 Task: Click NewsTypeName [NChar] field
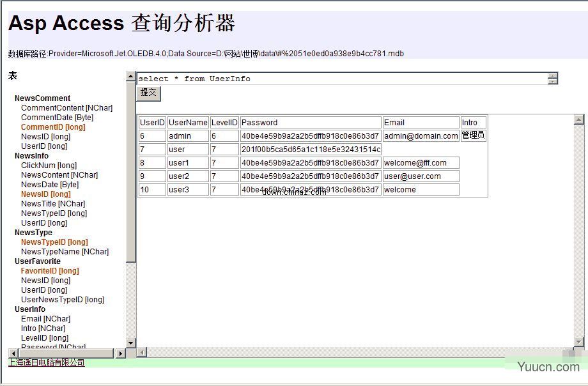tap(65, 252)
